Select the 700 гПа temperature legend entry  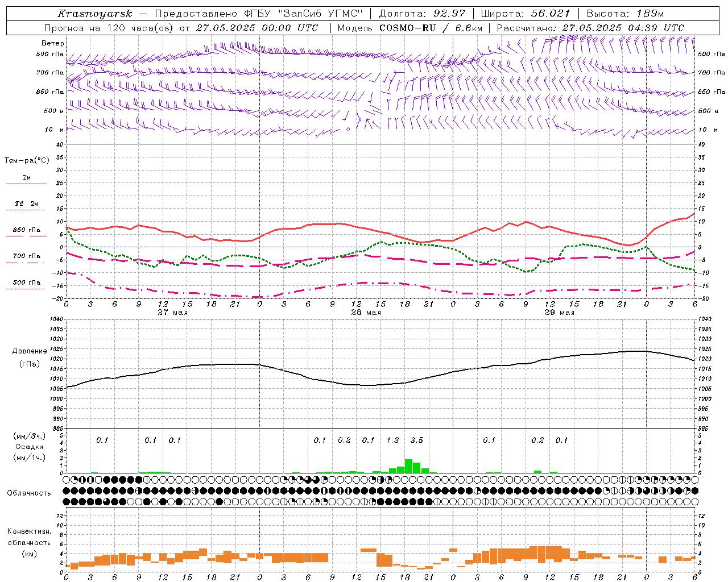coord(26,256)
